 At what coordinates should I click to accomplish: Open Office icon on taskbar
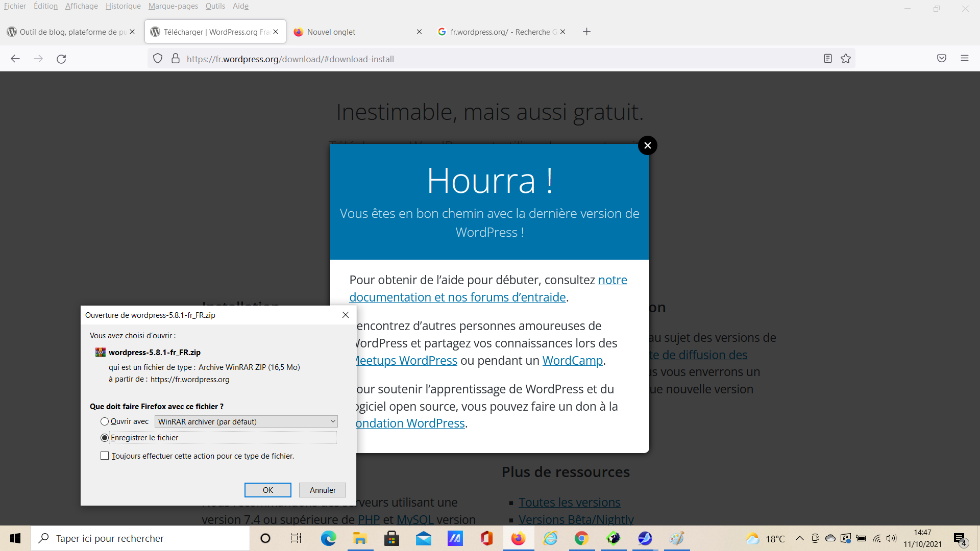486,538
